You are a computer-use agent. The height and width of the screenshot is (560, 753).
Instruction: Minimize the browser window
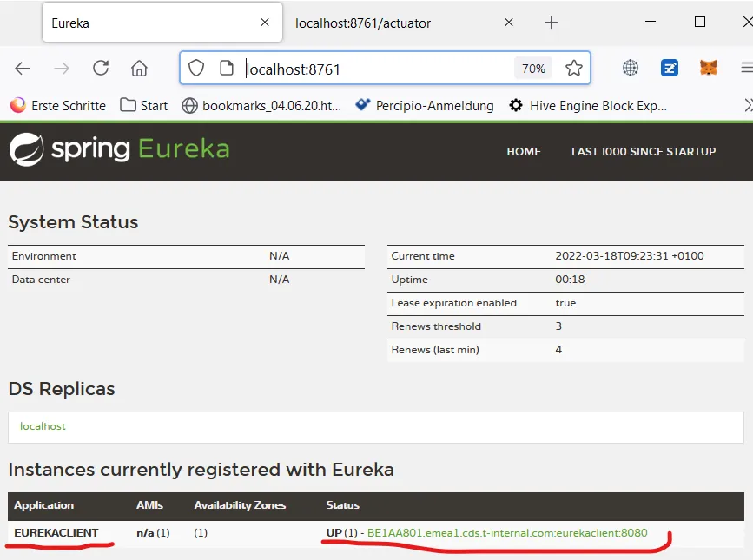coord(651,22)
